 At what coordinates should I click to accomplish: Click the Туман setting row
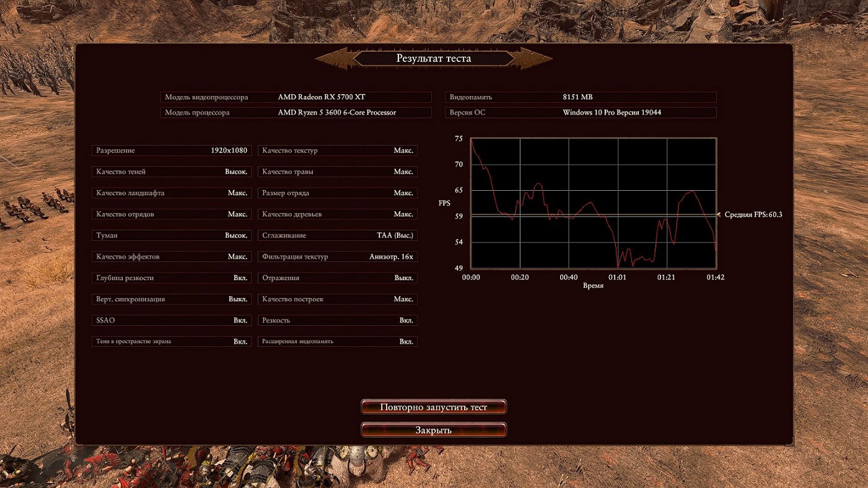pos(172,235)
